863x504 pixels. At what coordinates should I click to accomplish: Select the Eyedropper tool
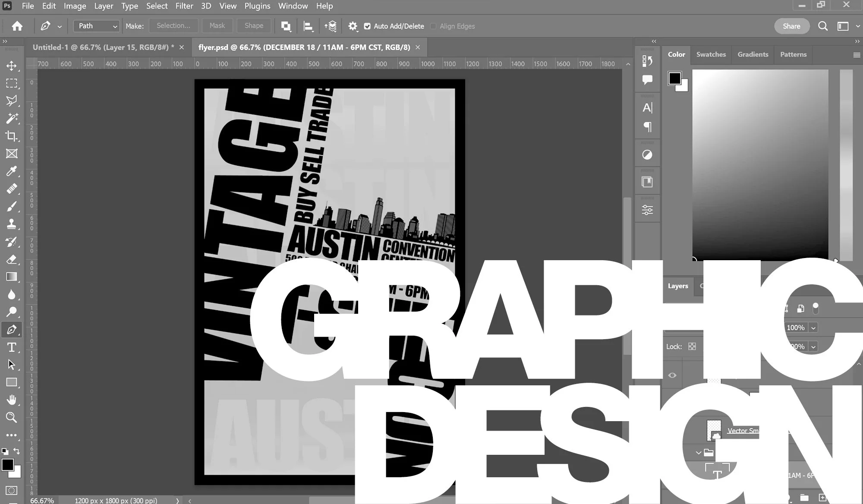(x=12, y=171)
